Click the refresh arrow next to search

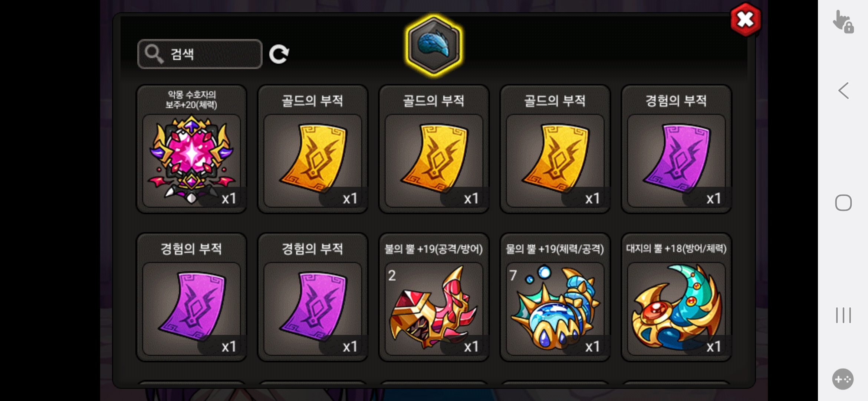(279, 54)
